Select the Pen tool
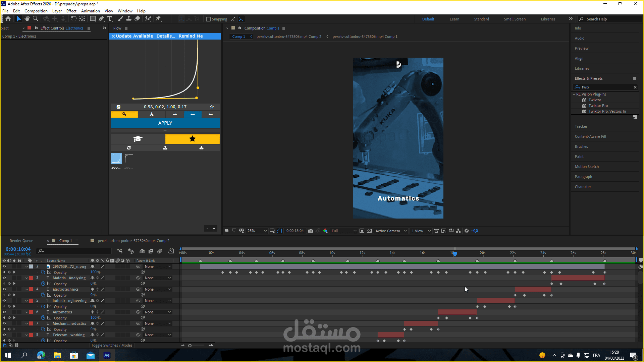 (101, 19)
